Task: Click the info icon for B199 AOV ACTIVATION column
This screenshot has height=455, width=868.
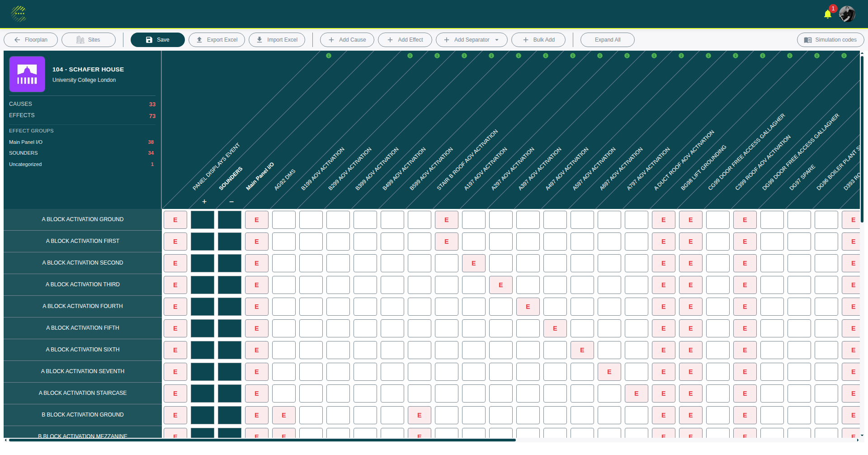Action: (x=437, y=56)
